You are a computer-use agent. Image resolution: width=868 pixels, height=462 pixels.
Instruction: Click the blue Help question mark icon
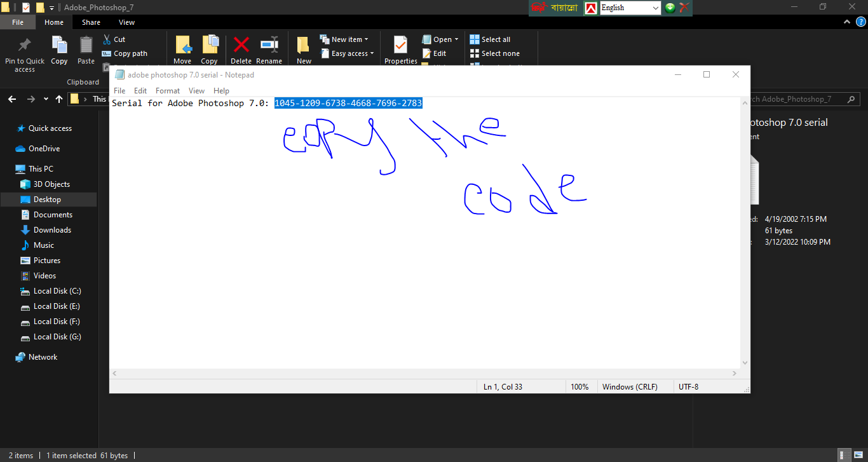pyautogui.click(x=860, y=22)
